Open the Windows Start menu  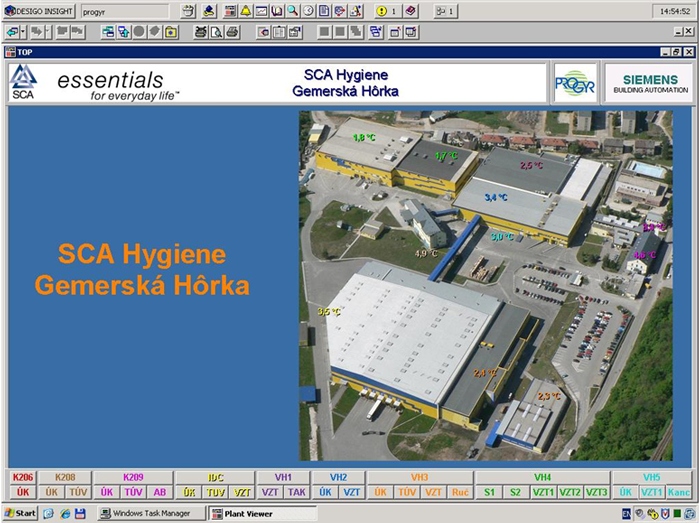coord(21,513)
